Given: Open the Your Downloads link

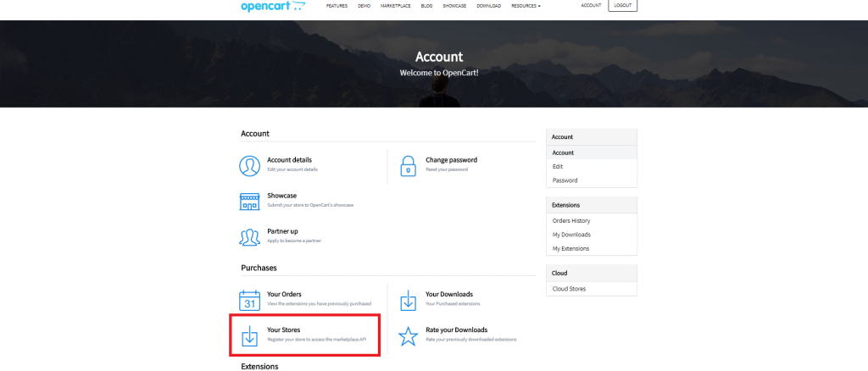Looking at the screenshot, I should 449,294.
